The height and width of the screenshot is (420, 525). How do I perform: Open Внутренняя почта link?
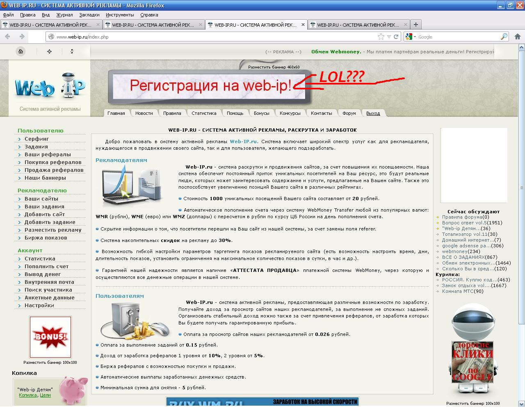[50, 282]
